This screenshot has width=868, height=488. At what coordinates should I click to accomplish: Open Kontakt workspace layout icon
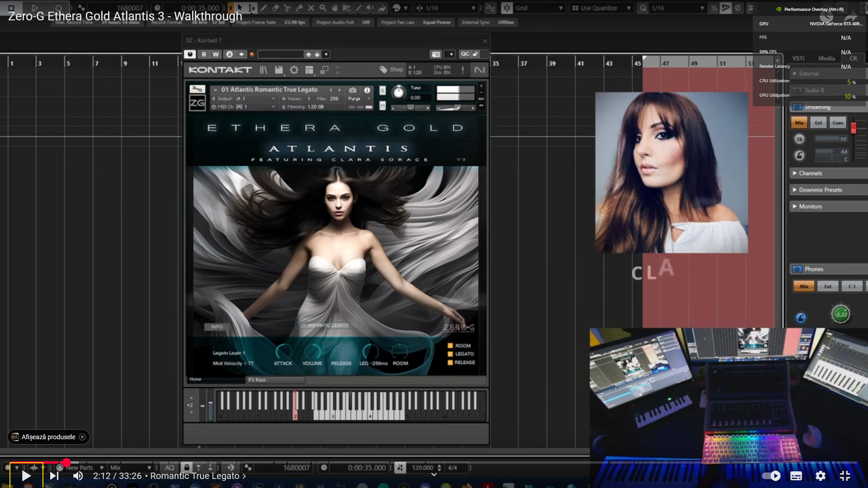309,70
